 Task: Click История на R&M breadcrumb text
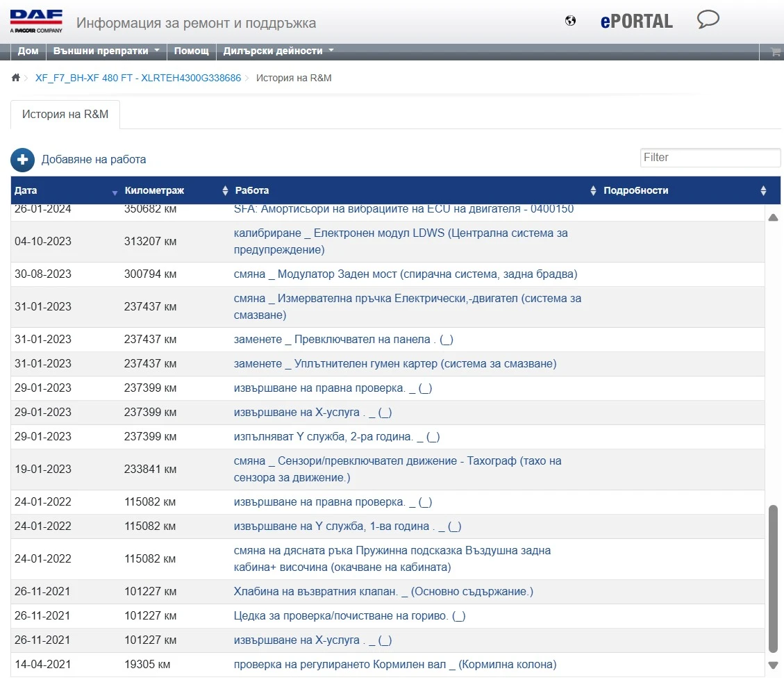coord(294,78)
